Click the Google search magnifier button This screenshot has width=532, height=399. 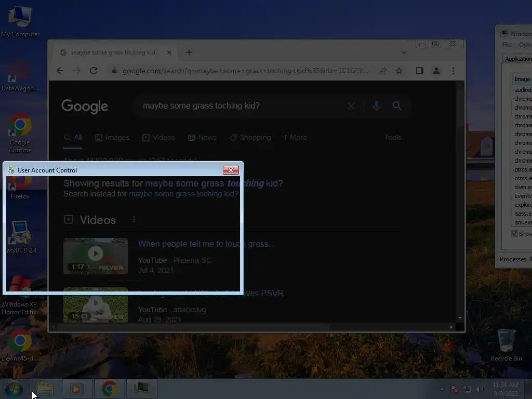[x=397, y=106]
